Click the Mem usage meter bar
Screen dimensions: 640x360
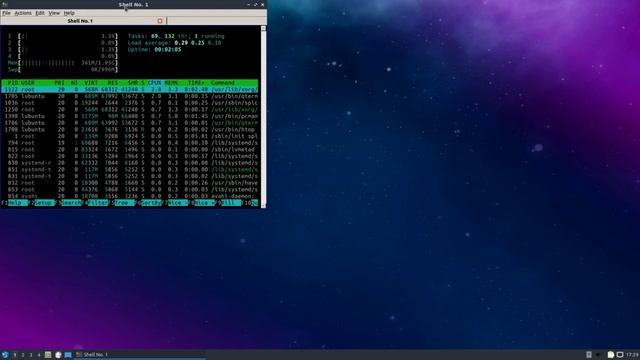click(x=63, y=63)
